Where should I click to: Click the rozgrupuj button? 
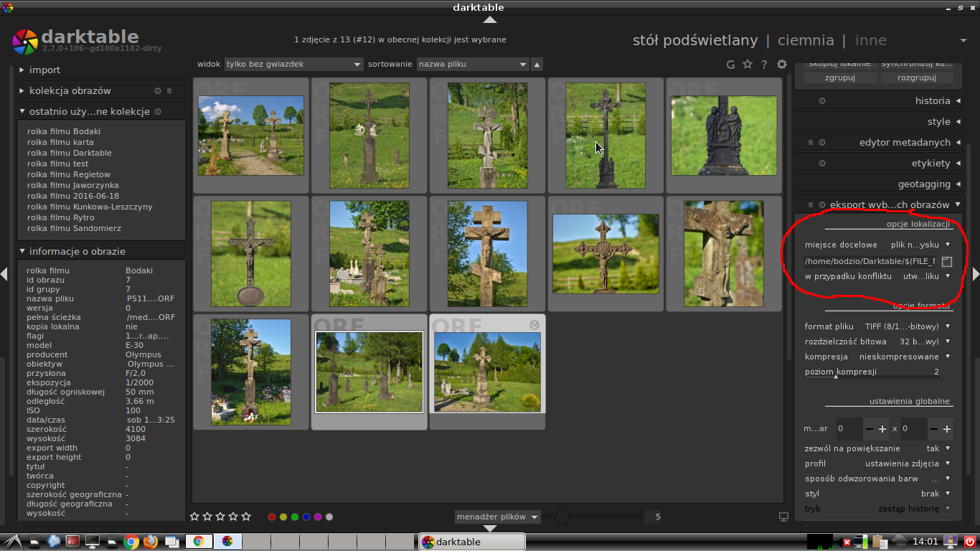[x=917, y=77]
